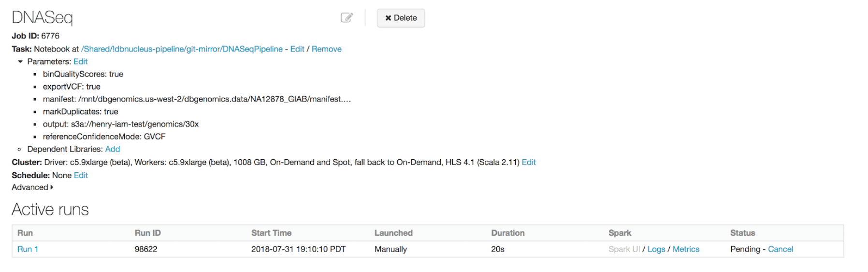
Task: Collapse the Parameters disclosure triangle
Action: click(20, 61)
